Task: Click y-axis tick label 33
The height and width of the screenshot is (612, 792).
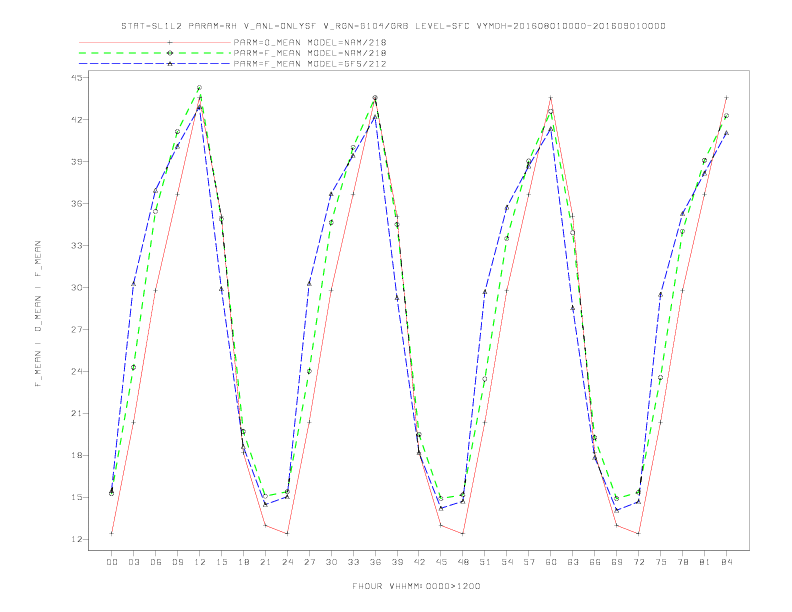Action: tap(77, 245)
